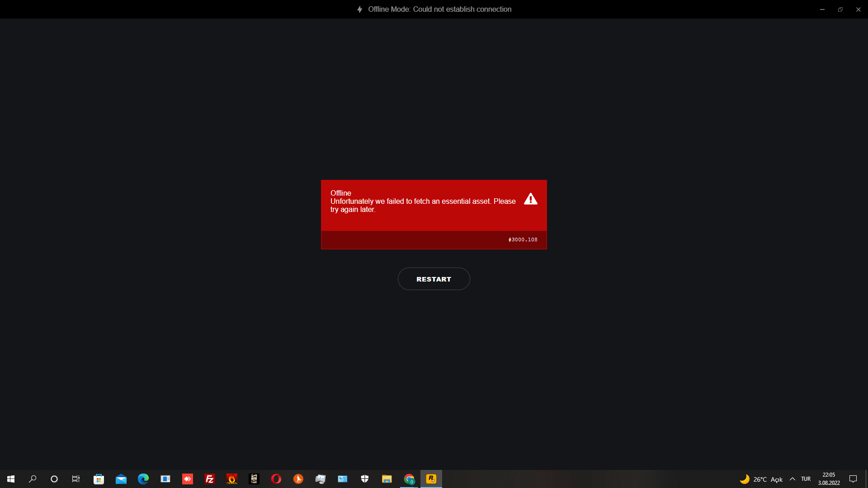The image size is (868, 488).
Task: Click the warning triangle icon in error box
Action: [530, 199]
